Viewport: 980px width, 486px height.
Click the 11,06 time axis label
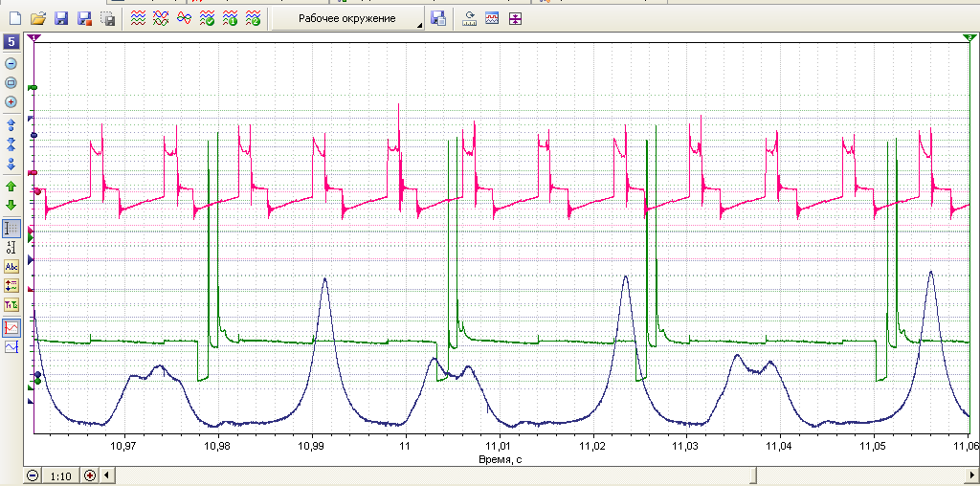click(x=967, y=448)
